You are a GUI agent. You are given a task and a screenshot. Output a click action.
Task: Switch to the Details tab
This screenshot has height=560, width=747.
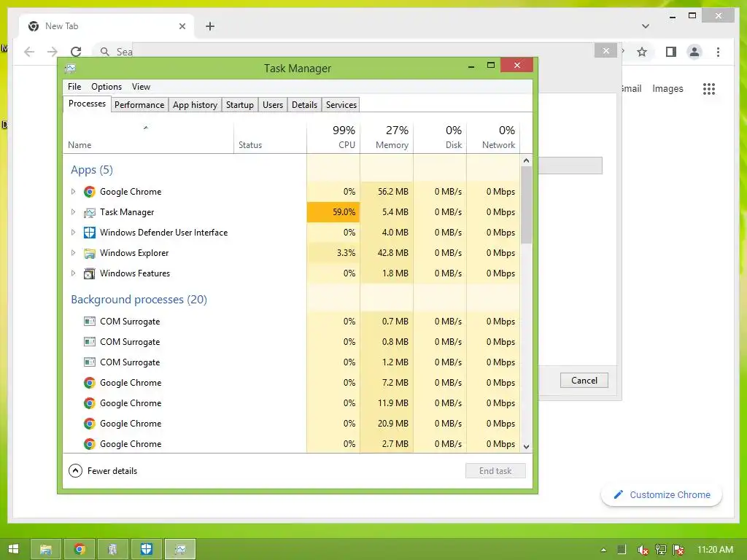pos(304,105)
